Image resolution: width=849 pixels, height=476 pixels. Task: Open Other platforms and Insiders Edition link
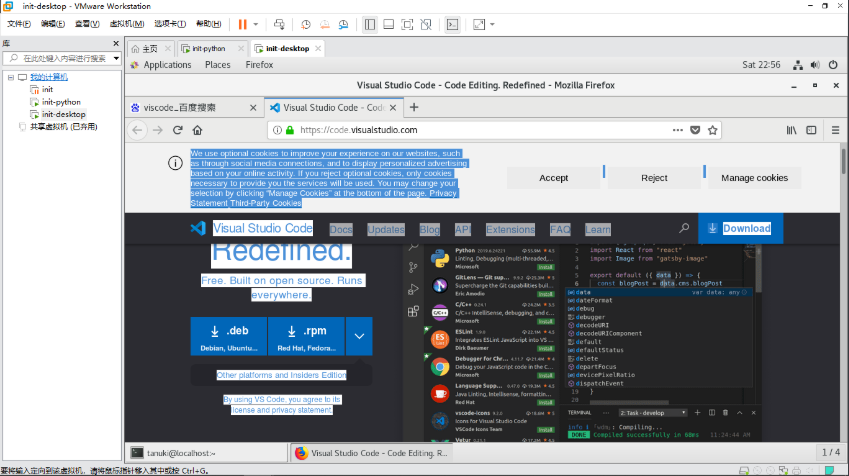[281, 375]
